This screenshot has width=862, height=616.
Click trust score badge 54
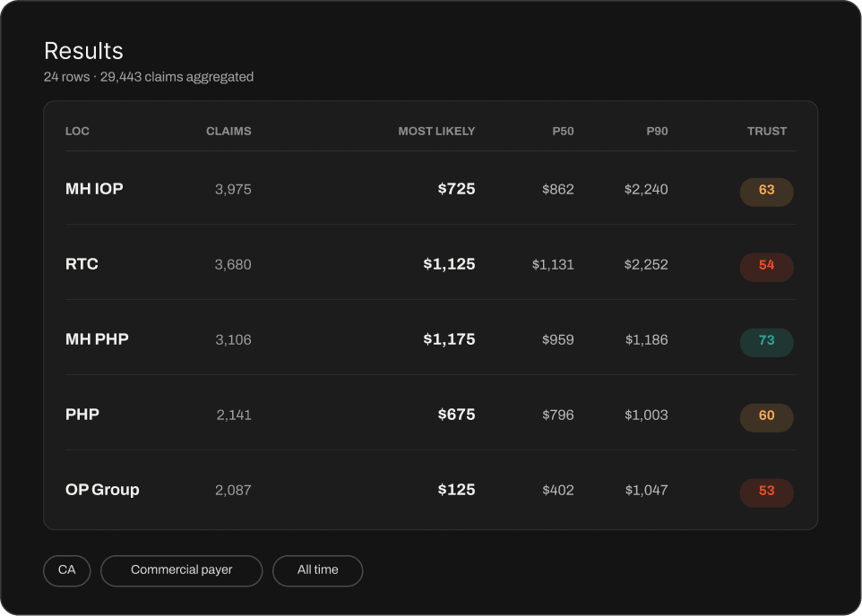(x=767, y=267)
